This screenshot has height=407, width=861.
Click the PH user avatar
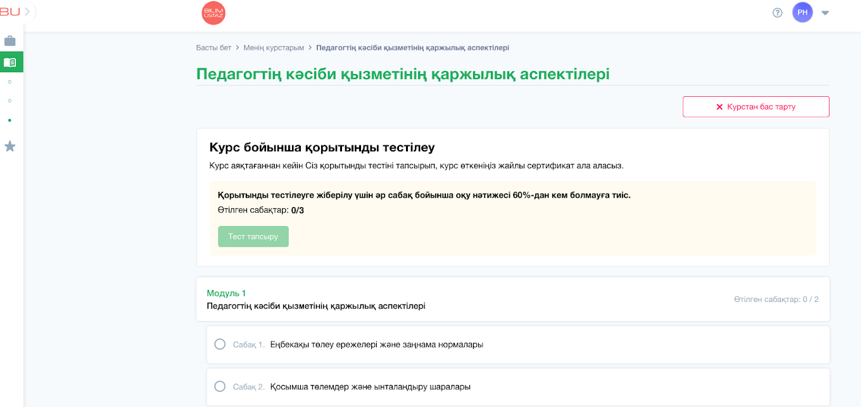[x=802, y=12]
